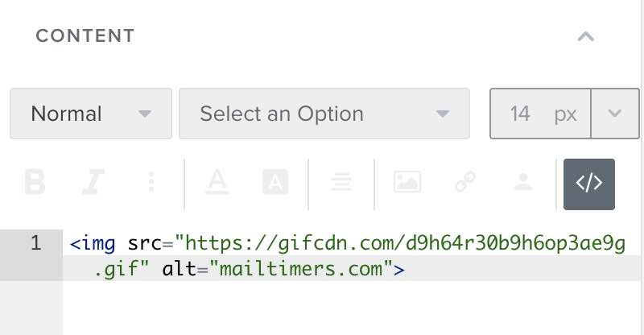Click the insert image icon

[x=407, y=183]
